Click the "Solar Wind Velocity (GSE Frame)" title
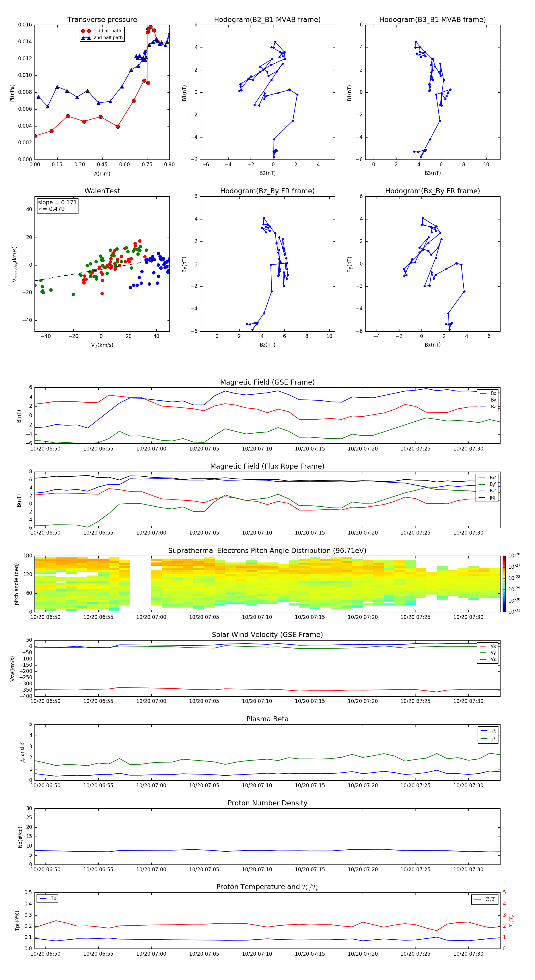535x980 pixels. [267, 635]
